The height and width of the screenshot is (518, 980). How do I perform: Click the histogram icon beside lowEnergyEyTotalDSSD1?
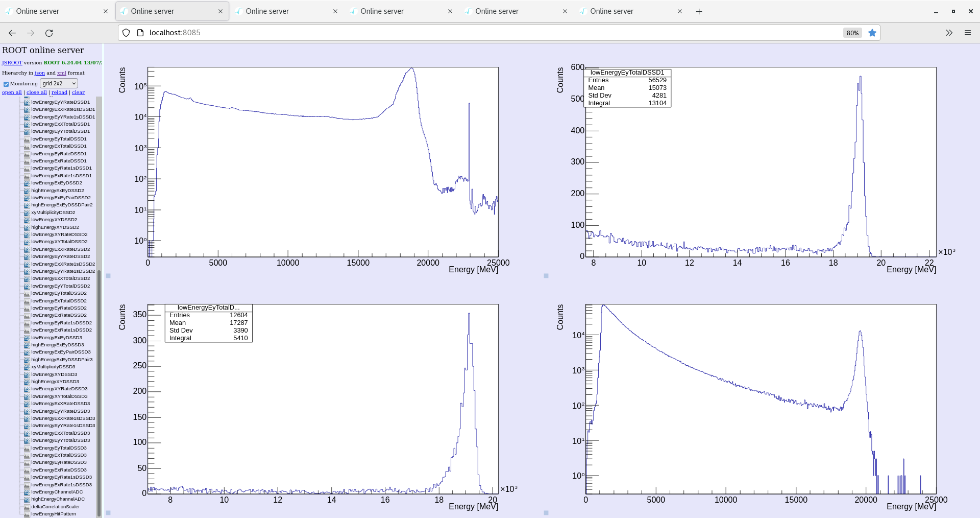(x=27, y=139)
